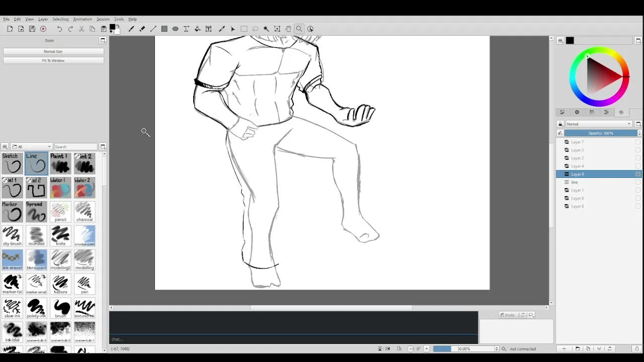Cut the selection with the scissors icon

(82, 29)
